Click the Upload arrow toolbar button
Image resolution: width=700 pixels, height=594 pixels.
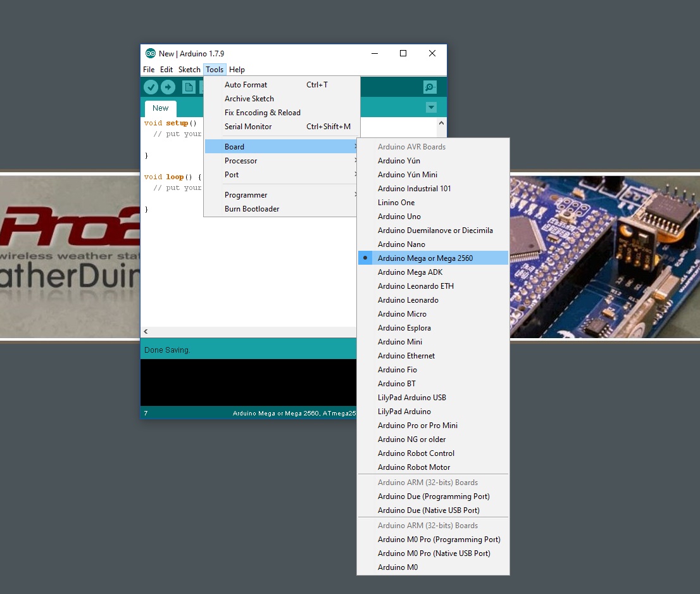click(x=168, y=87)
